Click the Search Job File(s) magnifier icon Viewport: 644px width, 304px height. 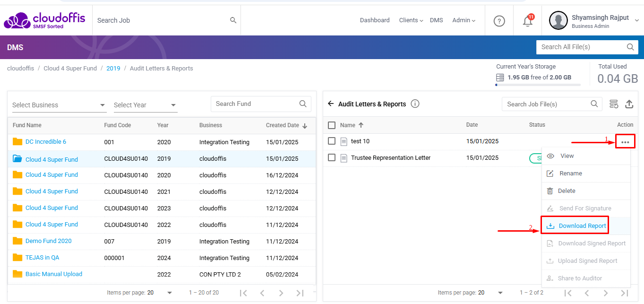(x=594, y=104)
